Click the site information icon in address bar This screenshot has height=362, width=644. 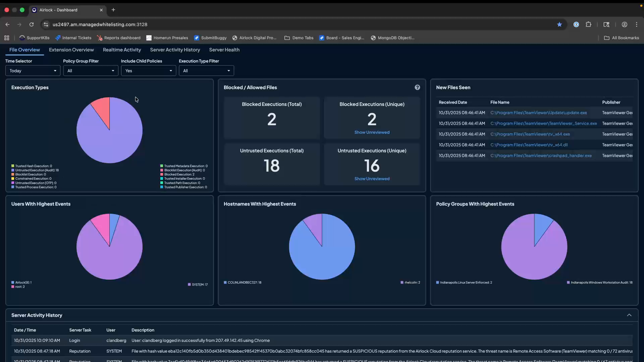[46, 24]
